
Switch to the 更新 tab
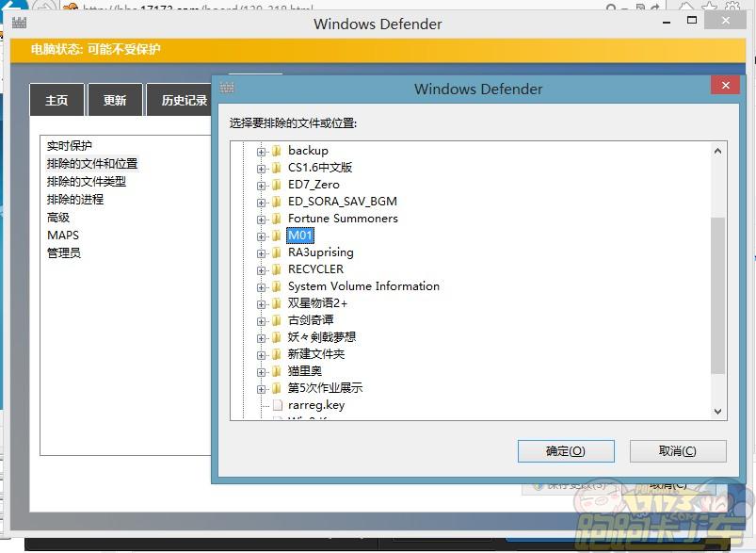click(x=115, y=100)
